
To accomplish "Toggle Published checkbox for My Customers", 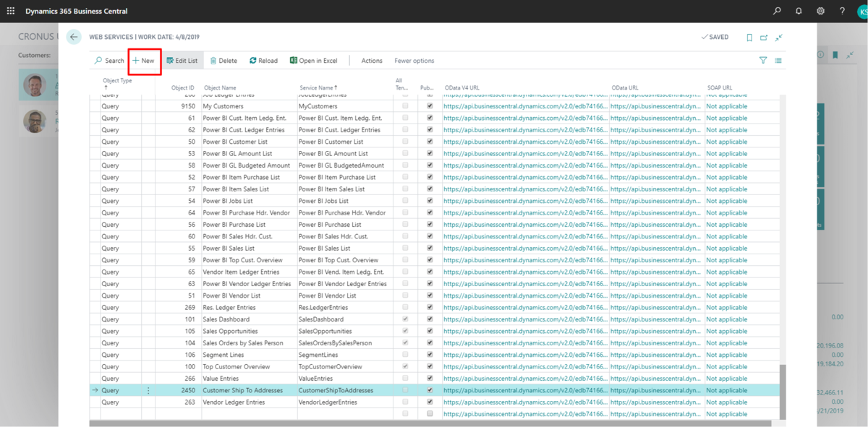I will pyautogui.click(x=430, y=106).
